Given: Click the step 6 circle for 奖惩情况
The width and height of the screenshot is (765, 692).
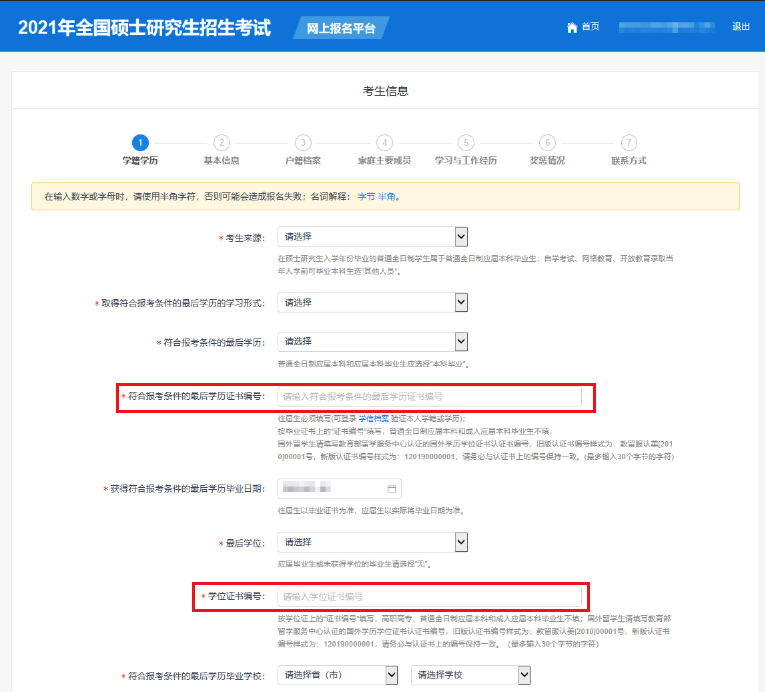Looking at the screenshot, I should pyautogui.click(x=547, y=143).
